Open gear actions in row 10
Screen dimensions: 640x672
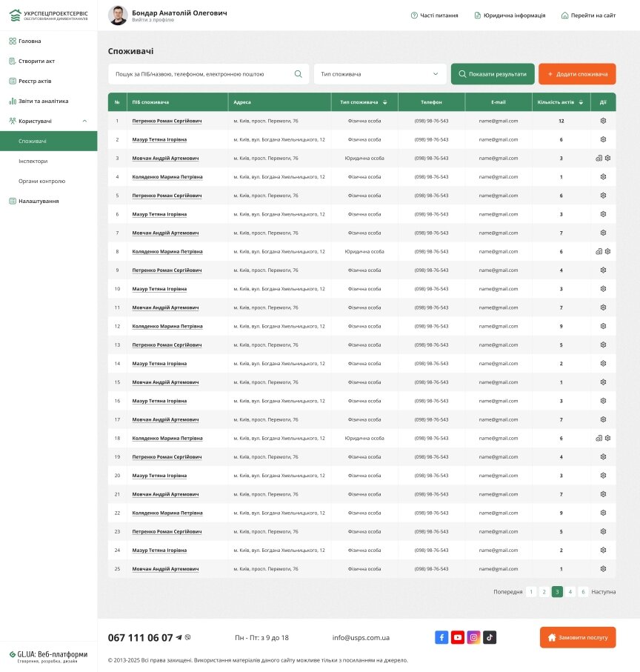pos(603,289)
